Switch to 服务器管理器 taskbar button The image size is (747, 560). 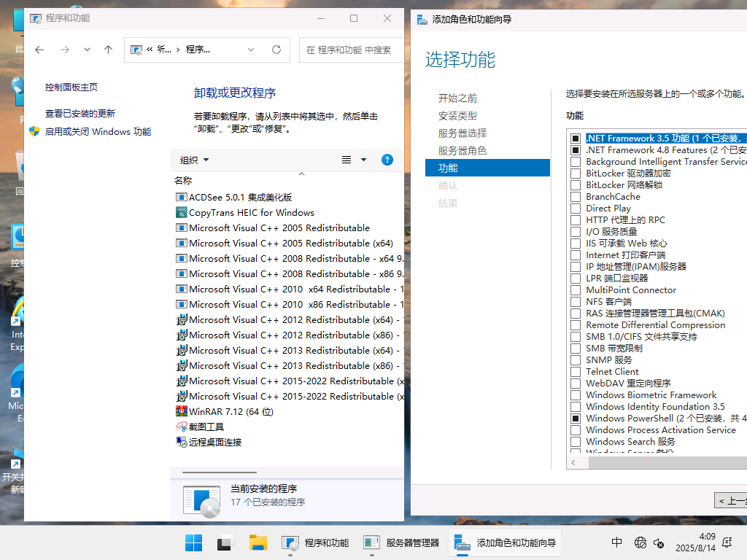pos(402,542)
